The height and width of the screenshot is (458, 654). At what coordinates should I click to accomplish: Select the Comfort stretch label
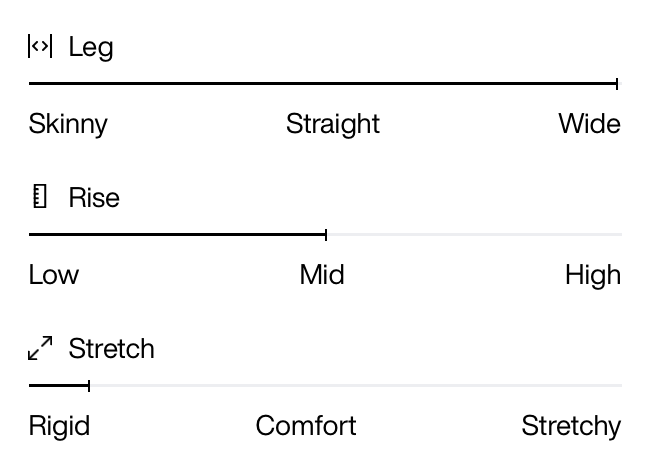pos(306,426)
